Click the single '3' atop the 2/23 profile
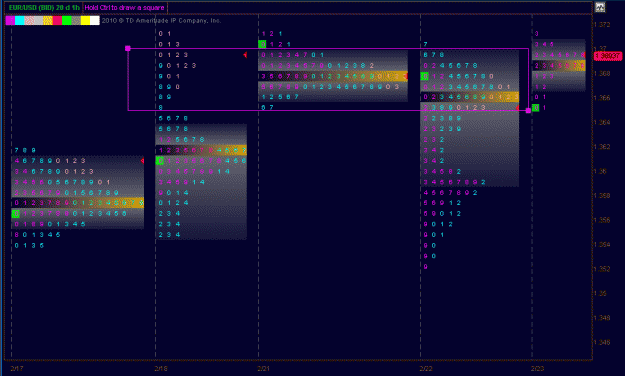 537,33
